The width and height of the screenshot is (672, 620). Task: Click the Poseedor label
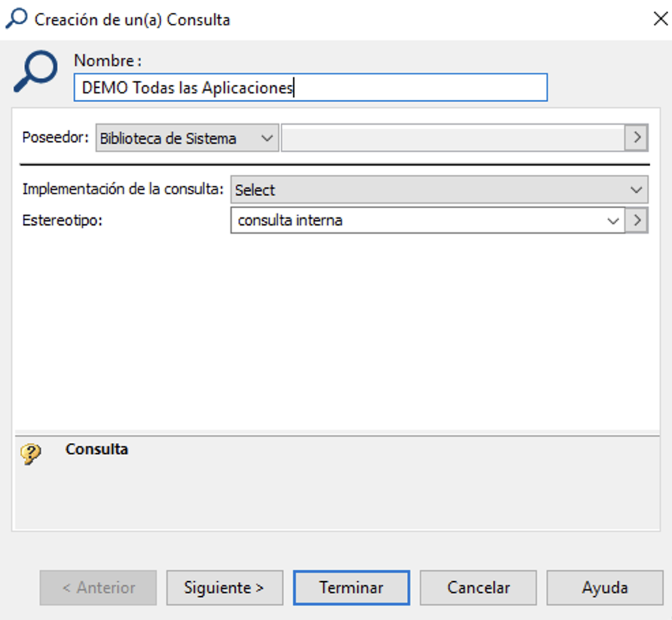pos(55,138)
